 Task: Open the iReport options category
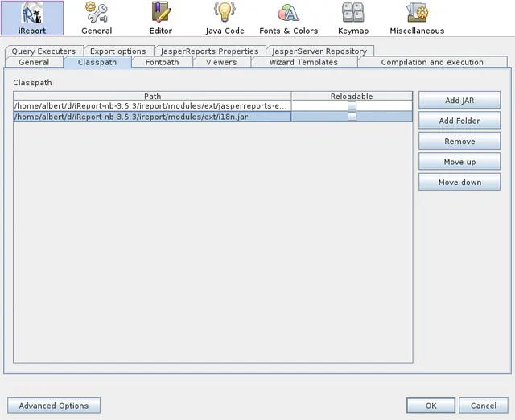[x=32, y=18]
